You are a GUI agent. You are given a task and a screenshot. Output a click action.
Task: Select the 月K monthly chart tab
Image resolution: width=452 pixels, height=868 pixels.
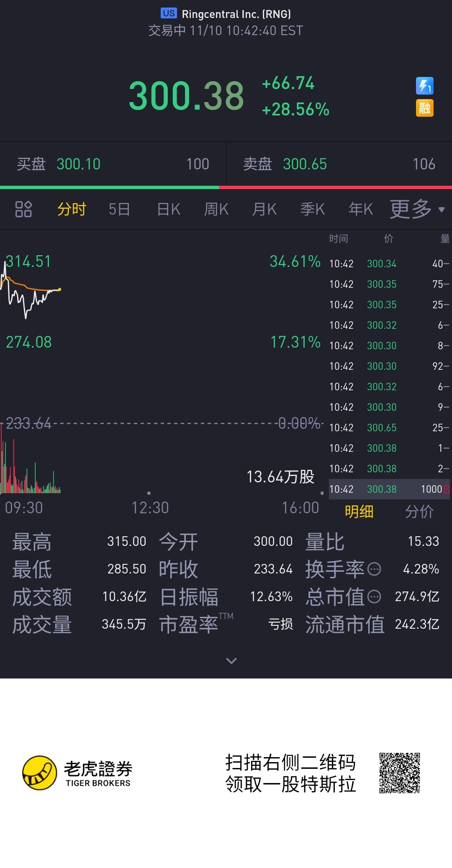click(x=265, y=209)
